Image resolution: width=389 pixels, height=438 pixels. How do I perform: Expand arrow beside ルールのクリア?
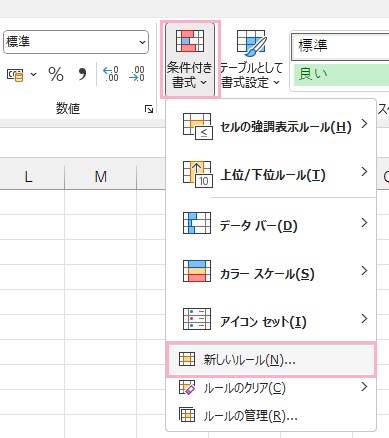click(x=364, y=387)
